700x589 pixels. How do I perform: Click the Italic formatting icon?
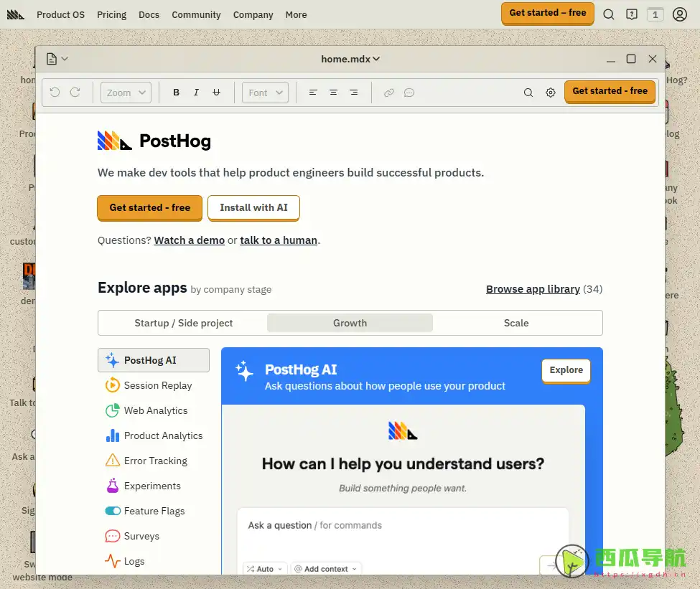[x=196, y=93]
